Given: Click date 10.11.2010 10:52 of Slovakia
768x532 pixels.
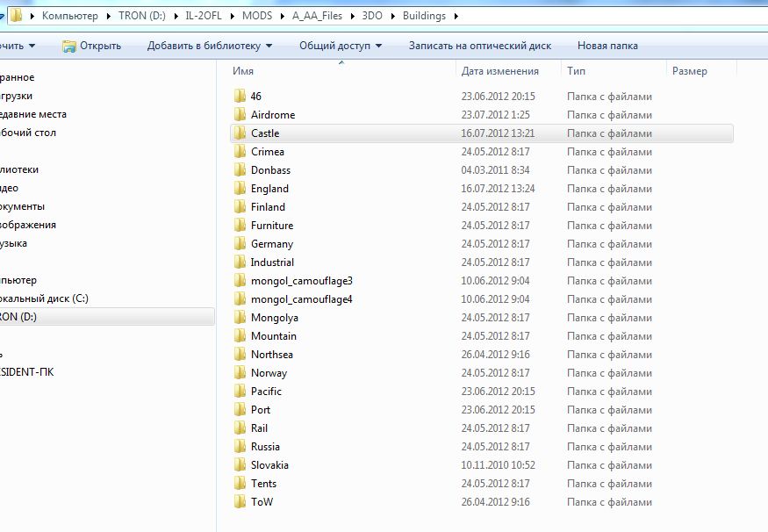Looking at the screenshot, I should point(499,465).
